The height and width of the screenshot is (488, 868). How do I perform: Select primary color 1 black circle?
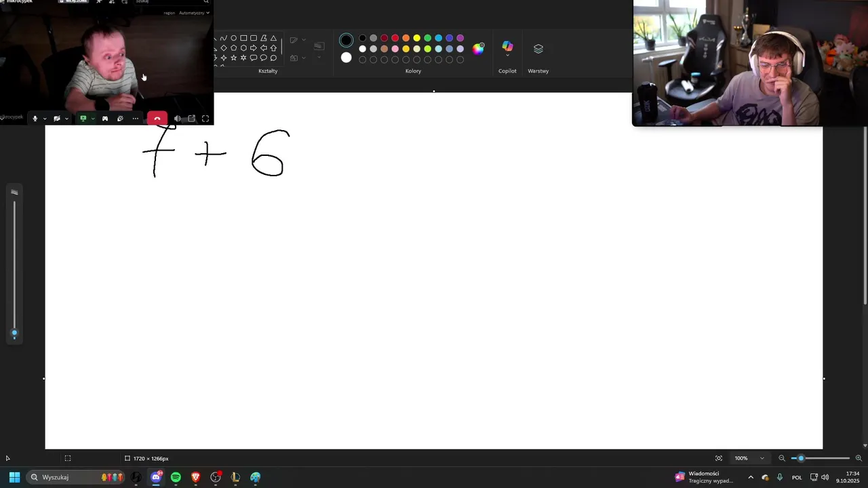(347, 40)
